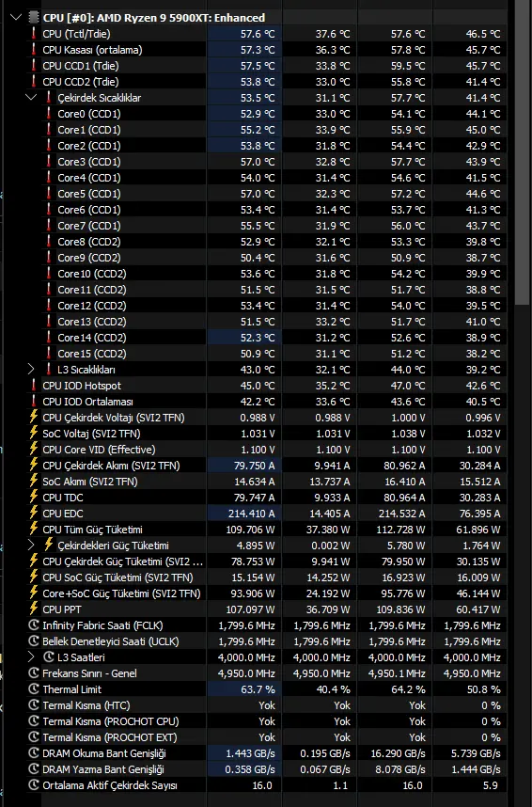The height and width of the screenshot is (807, 532).
Task: Select the SoC Akımı (SVI2 TFN) row
Action: click(x=266, y=482)
